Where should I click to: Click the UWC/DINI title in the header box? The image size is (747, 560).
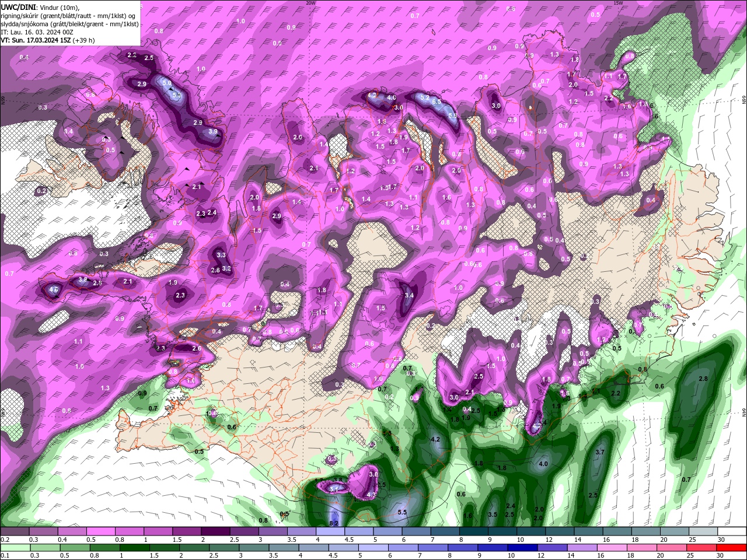click(x=18, y=7)
